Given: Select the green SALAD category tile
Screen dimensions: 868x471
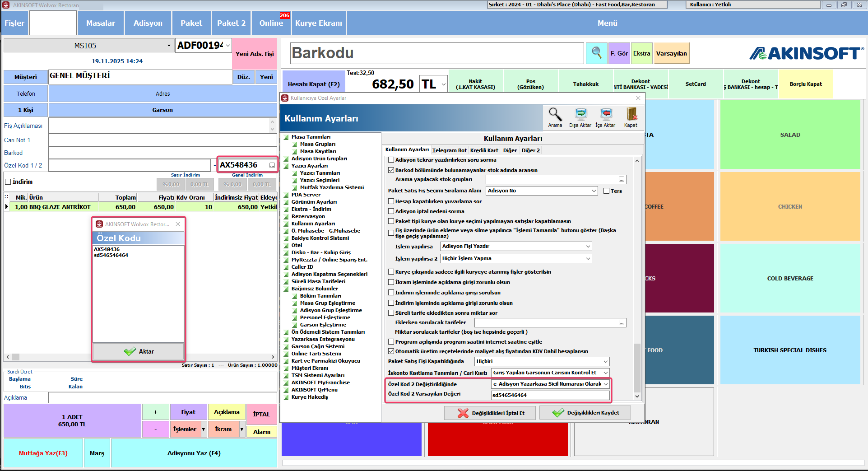Looking at the screenshot, I should click(790, 135).
